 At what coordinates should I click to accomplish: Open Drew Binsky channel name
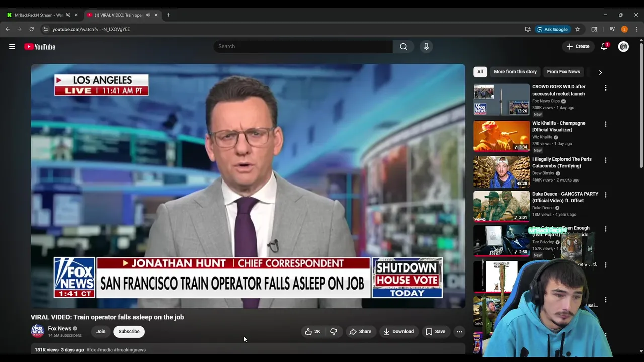(543, 173)
